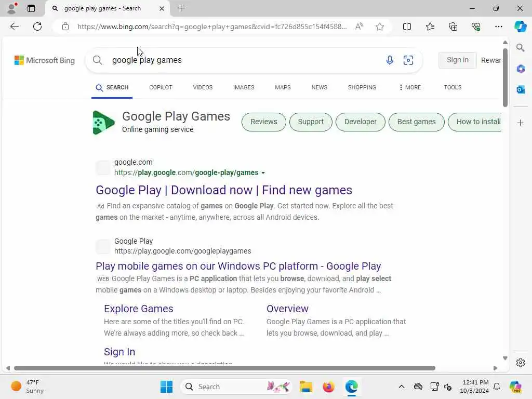Switch to the COPILOT tab

(x=161, y=87)
